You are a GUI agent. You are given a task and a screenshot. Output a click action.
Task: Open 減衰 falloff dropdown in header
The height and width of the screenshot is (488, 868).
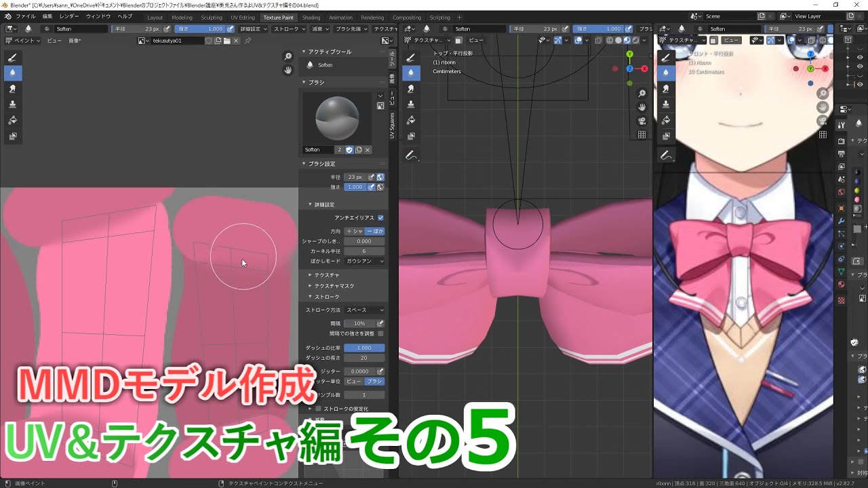319,28
